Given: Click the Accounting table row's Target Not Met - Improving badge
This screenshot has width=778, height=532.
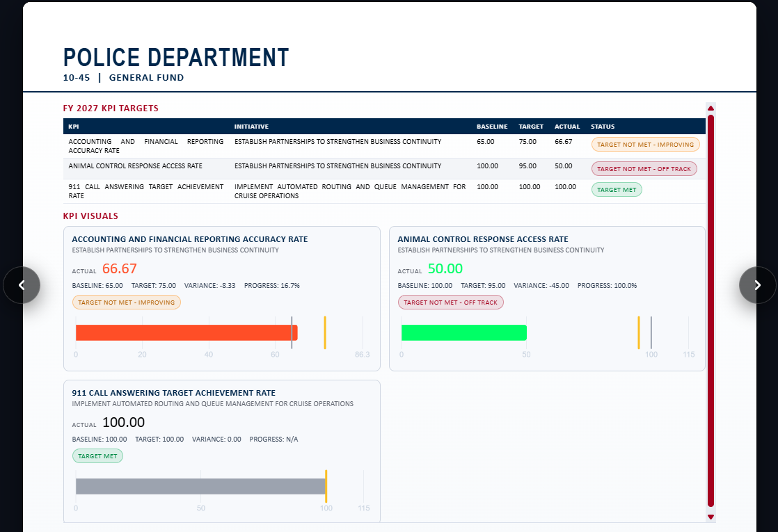Looking at the screenshot, I should coord(646,144).
